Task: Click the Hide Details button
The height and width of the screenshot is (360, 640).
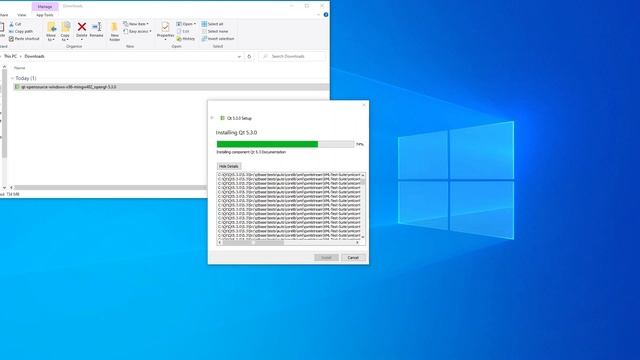Action: coord(229,166)
